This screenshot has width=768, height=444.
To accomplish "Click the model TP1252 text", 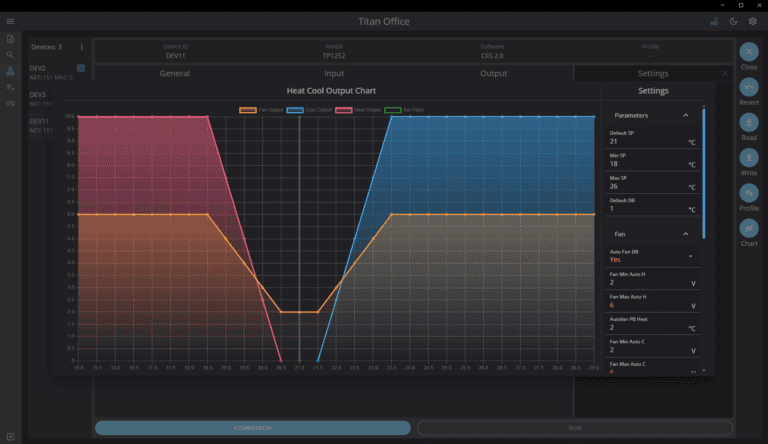I will (x=334, y=56).
